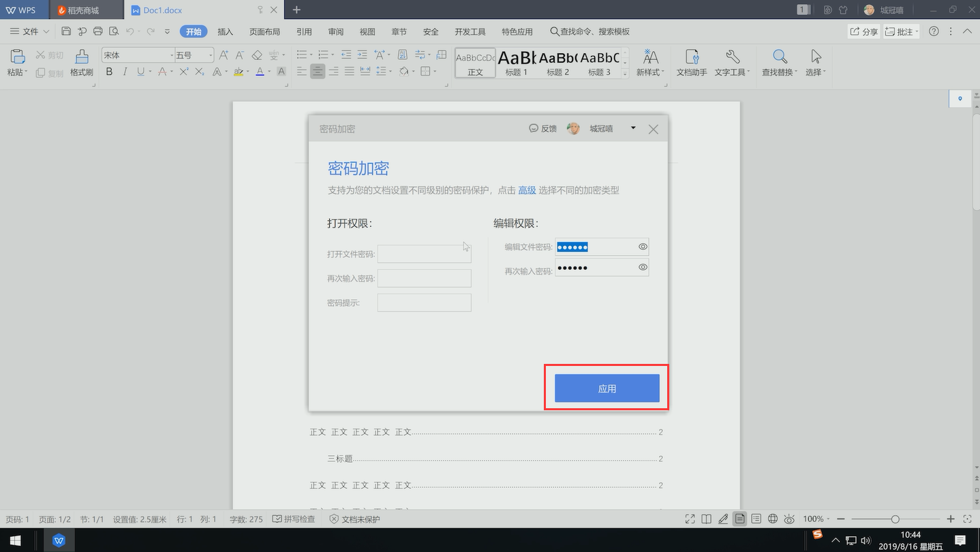
Task: Toggle Page Layout view in status bar
Action: pyautogui.click(x=739, y=519)
